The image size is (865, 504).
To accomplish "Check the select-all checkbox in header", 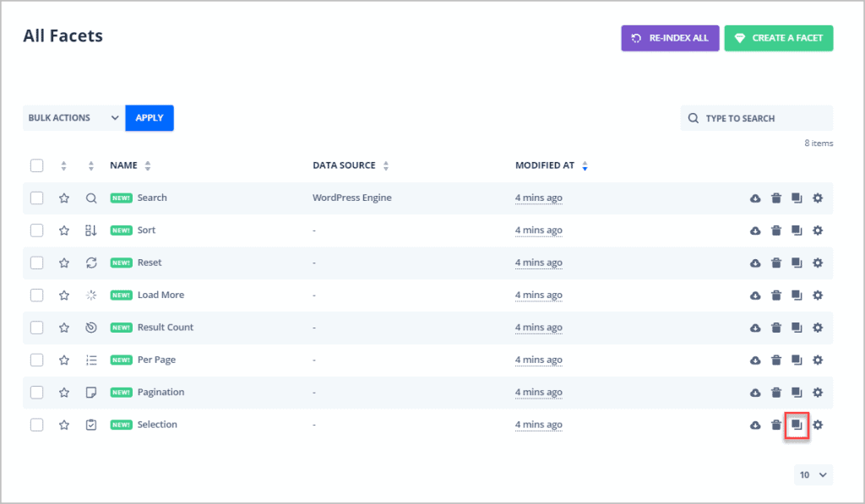I will 37,165.
